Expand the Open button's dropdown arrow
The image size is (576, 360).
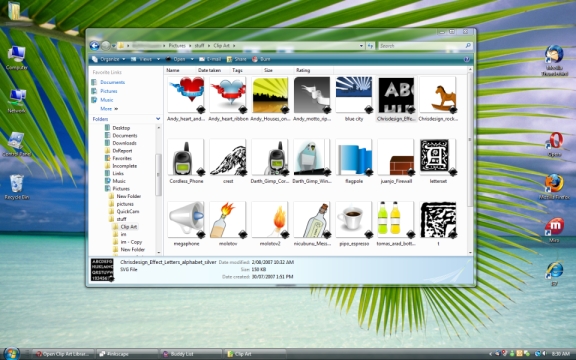[x=192, y=59]
